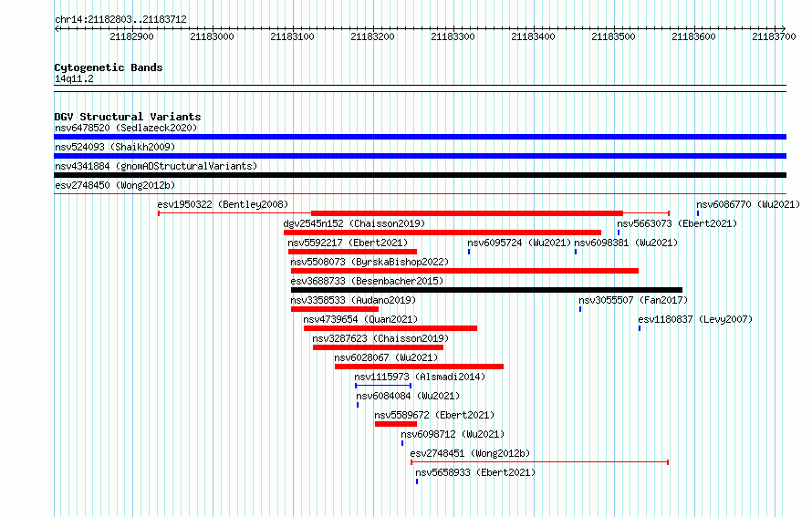Open nsv6084084 (Wu2021) label
Viewport: 812px width, 517px height.
click(408, 396)
